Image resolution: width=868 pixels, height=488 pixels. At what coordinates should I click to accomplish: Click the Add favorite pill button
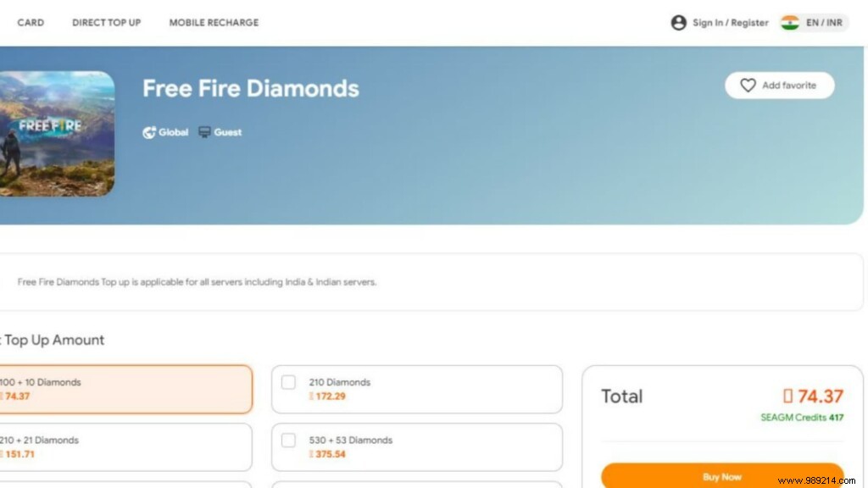click(x=779, y=85)
